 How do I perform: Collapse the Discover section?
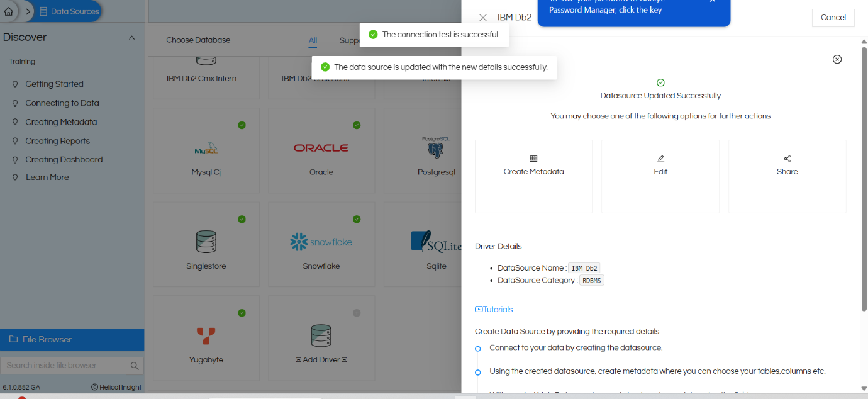pos(131,37)
